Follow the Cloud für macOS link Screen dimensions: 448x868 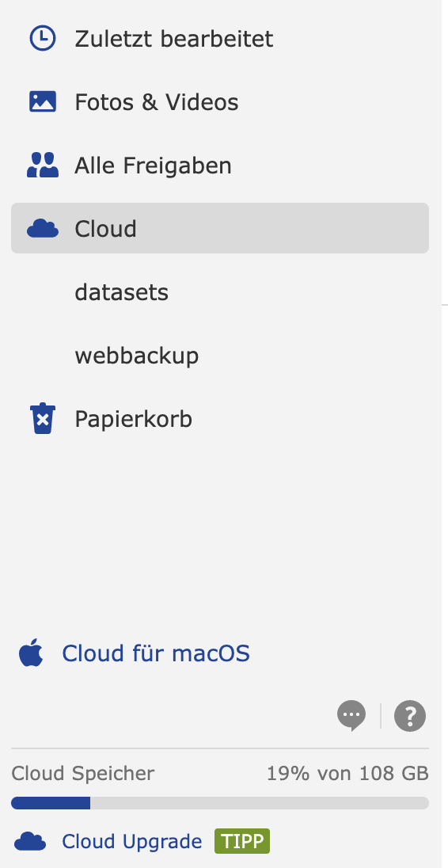click(156, 653)
